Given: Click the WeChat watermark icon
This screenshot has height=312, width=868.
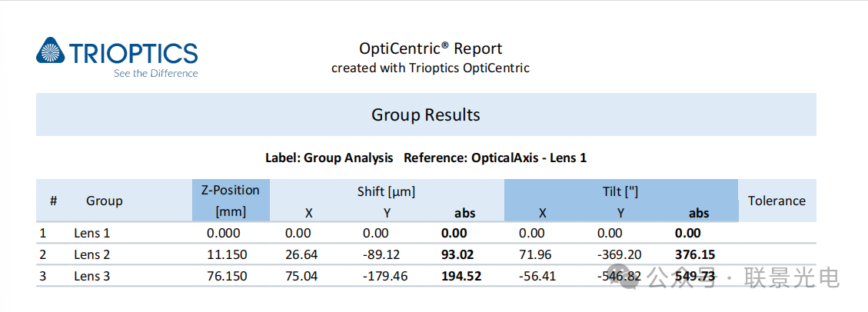Looking at the screenshot, I should (x=630, y=277).
